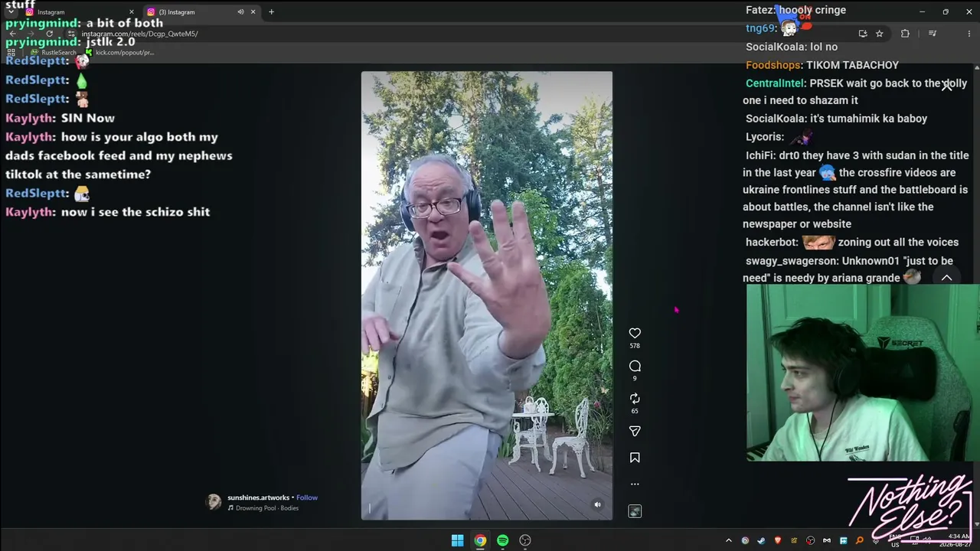Close the (3) Instagram tab
The height and width of the screenshot is (551, 980).
tap(253, 12)
